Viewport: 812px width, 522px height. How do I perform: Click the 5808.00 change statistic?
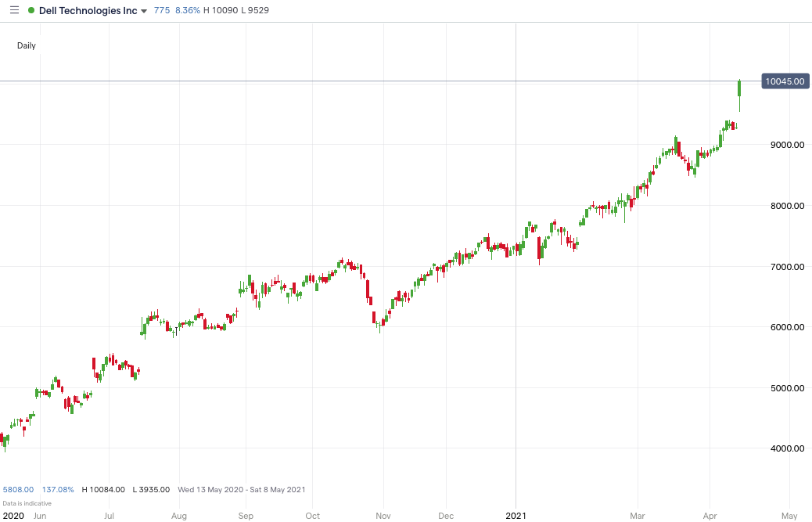(17, 489)
